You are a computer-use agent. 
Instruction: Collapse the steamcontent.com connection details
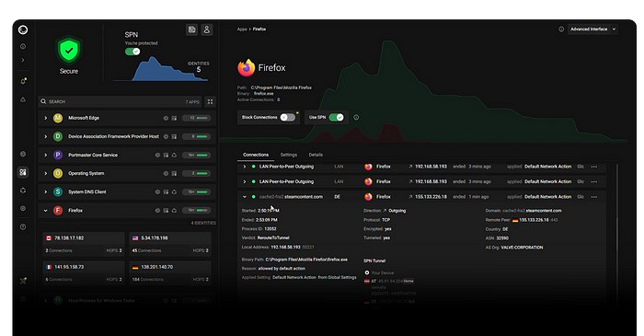[x=245, y=197]
